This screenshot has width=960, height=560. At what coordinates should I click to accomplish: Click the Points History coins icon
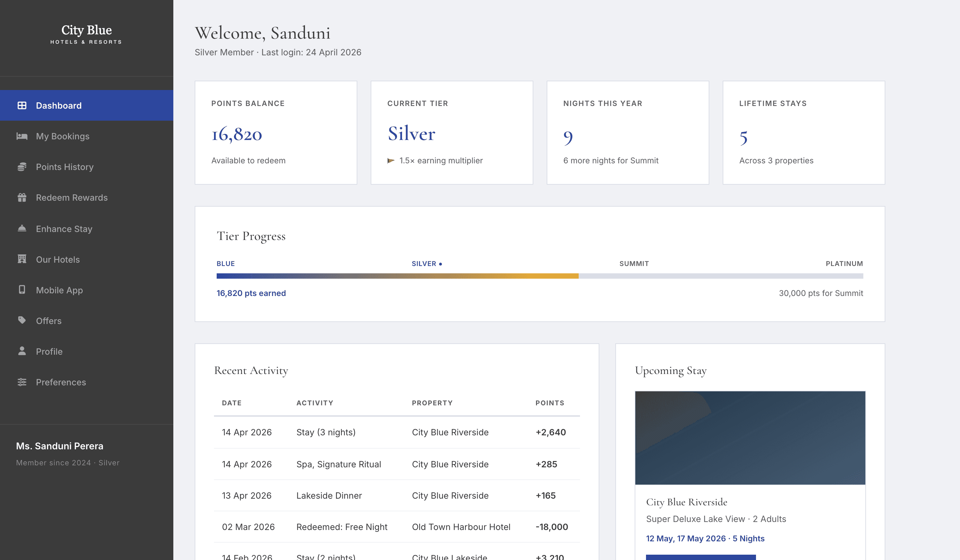(x=22, y=167)
